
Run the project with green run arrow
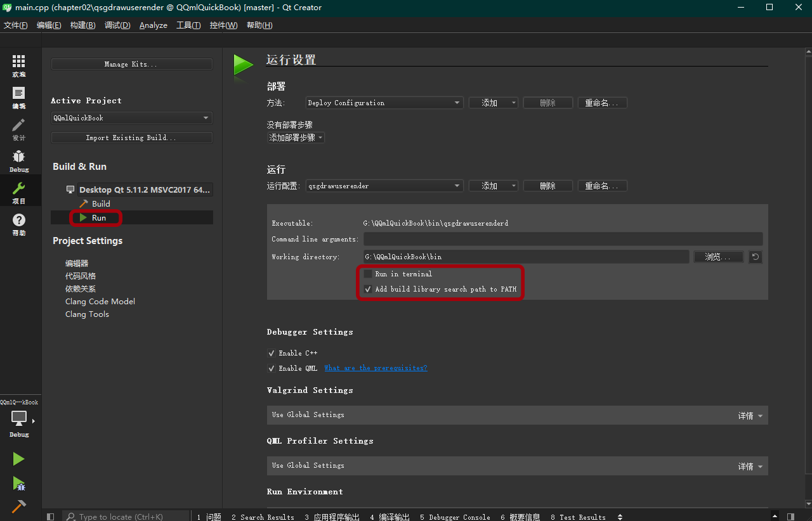pos(18,458)
